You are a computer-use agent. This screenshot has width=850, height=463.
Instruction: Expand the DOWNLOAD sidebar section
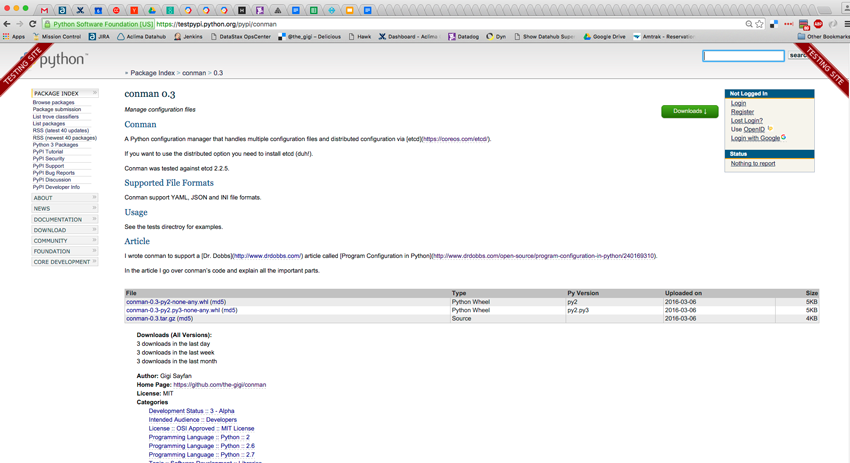click(65, 230)
